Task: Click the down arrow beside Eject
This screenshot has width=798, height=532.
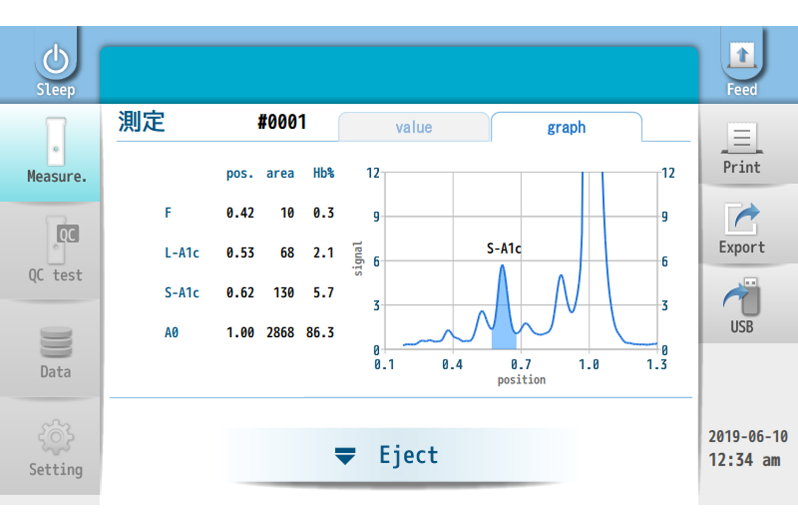Action: (345, 456)
